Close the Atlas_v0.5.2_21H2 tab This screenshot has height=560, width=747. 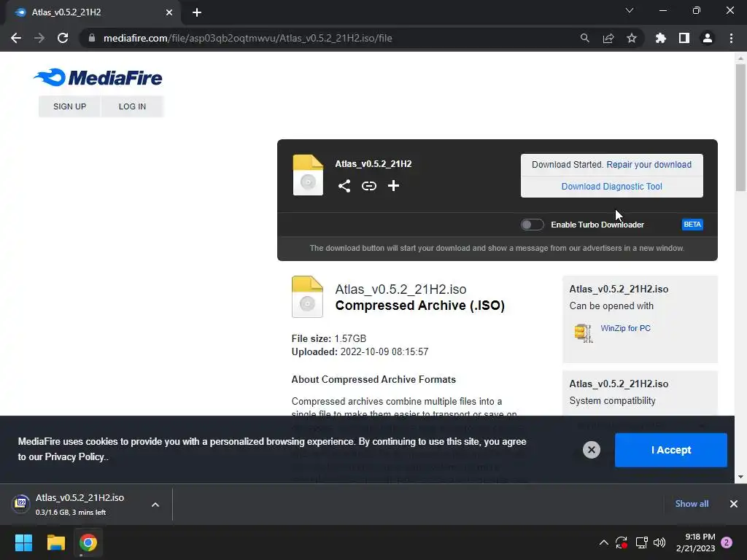tap(169, 12)
